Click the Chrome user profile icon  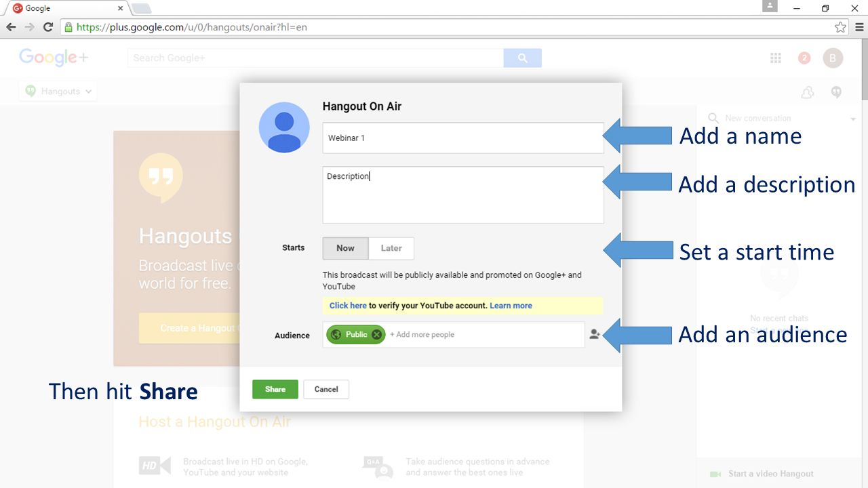point(770,6)
